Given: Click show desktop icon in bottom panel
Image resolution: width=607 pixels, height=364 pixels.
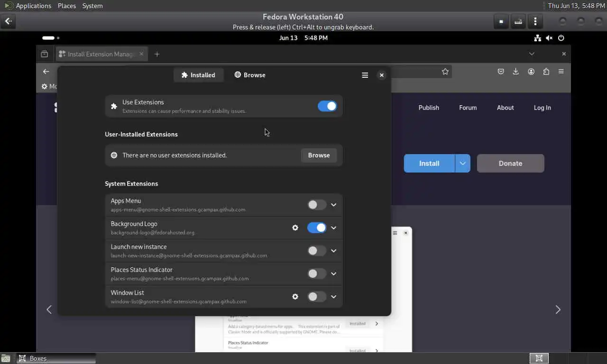Looking at the screenshot, I should coord(6,358).
